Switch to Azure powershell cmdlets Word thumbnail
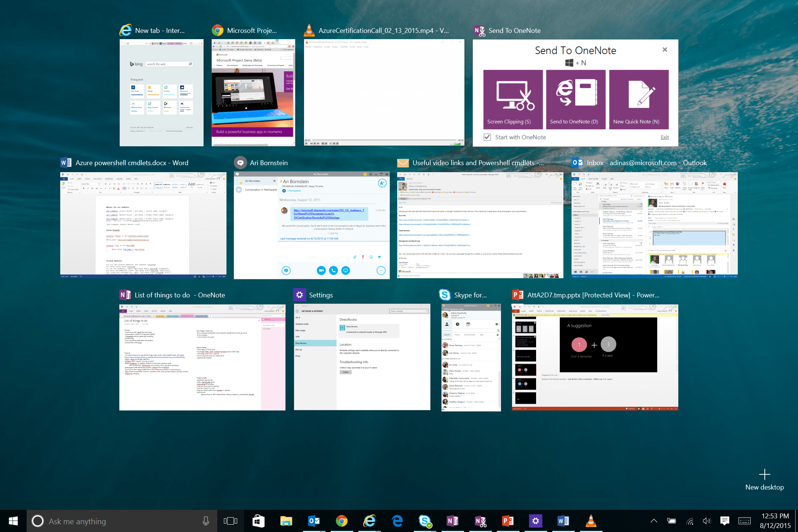This screenshot has width=798, height=532. point(143,225)
